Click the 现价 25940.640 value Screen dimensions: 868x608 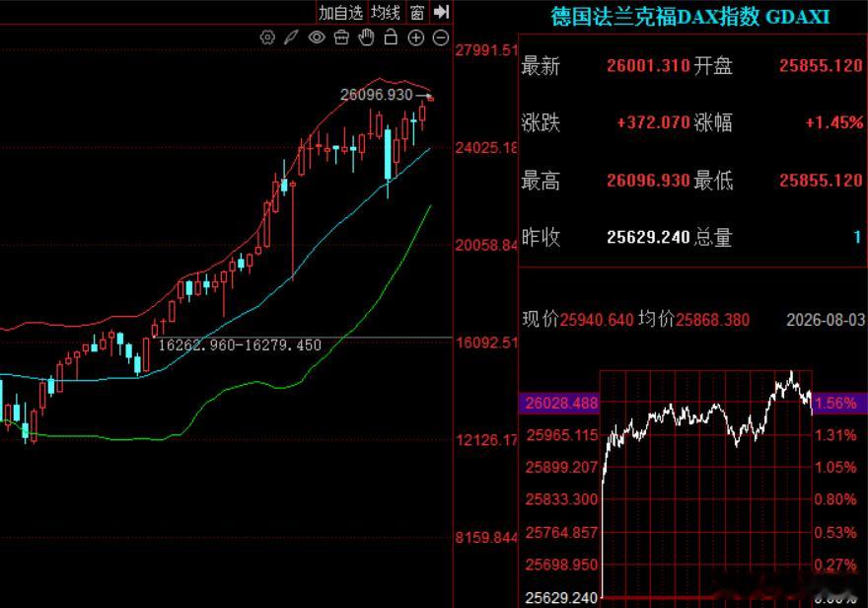point(597,320)
